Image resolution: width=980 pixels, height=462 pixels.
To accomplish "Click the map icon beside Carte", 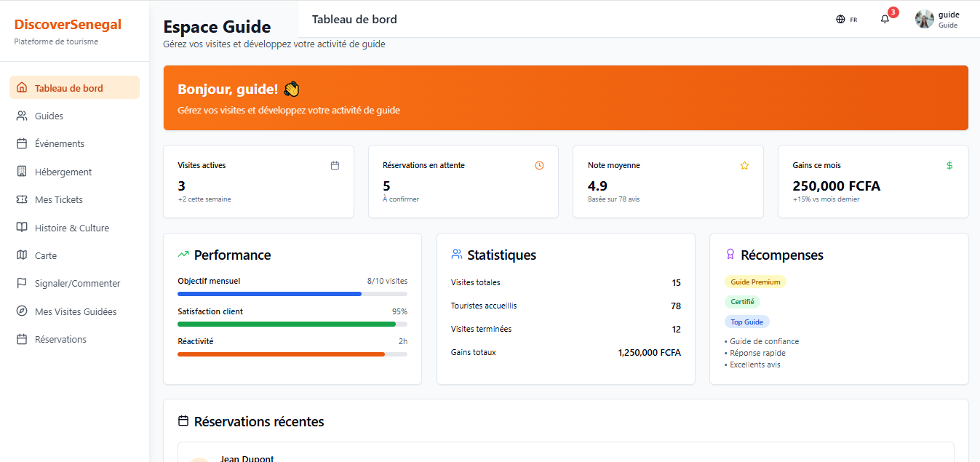I will point(22,255).
